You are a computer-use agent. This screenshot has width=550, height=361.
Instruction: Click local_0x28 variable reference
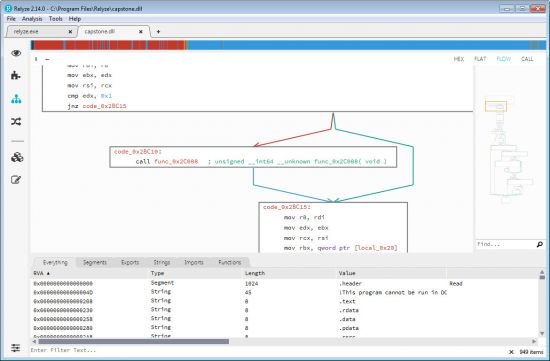pyautogui.click(x=376, y=248)
